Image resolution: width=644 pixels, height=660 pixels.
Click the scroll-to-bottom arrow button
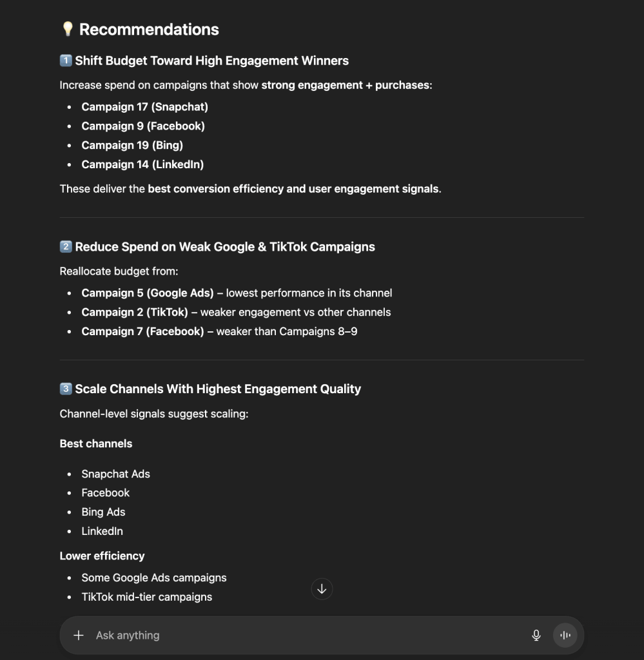click(x=322, y=588)
